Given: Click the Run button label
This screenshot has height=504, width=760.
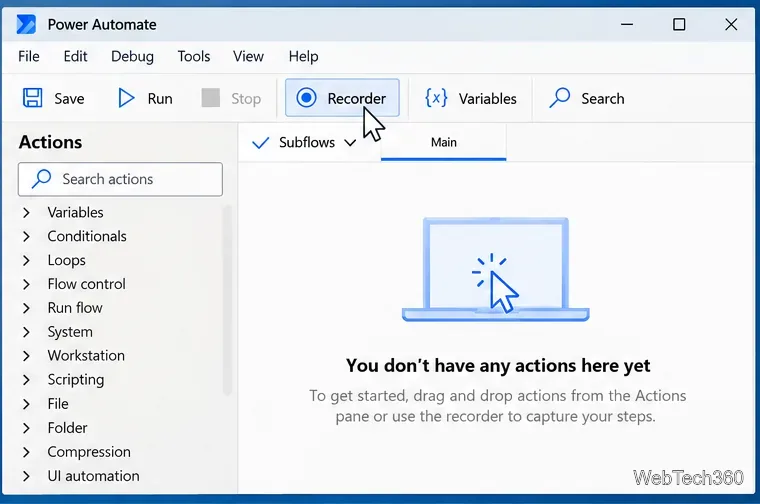Looking at the screenshot, I should [x=160, y=98].
